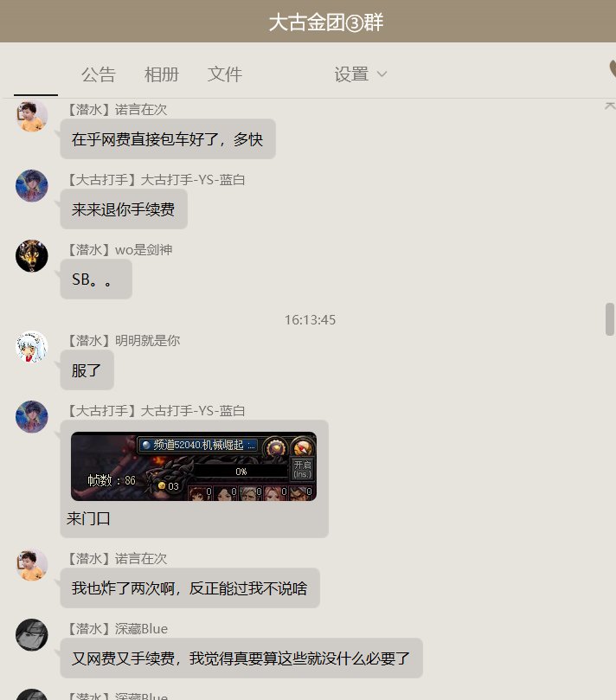This screenshot has width=616, height=700.
Task: Click the 大古金团③群 title
Action: click(x=326, y=22)
